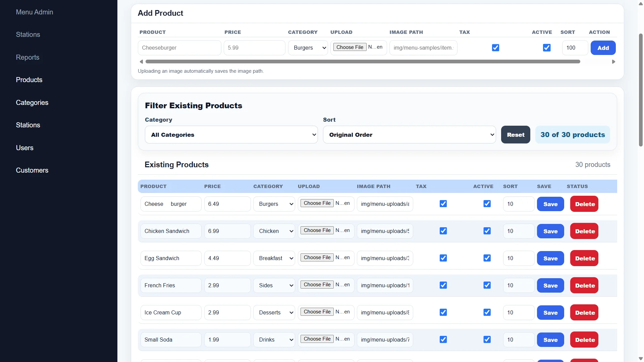
Task: Open Burgers category dropdown for Cheese burger
Action: [274, 204]
